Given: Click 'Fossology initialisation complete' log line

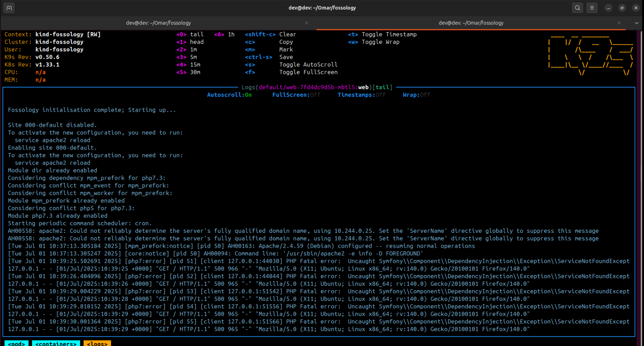Looking at the screenshot, I should point(92,110).
